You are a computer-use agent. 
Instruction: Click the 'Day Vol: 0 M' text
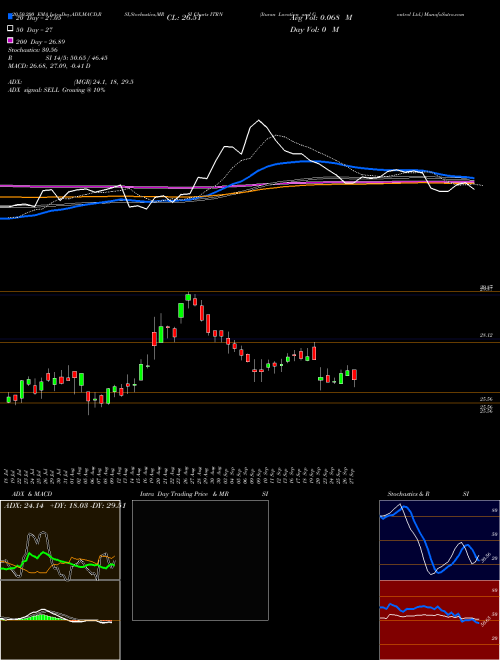pyautogui.click(x=315, y=29)
